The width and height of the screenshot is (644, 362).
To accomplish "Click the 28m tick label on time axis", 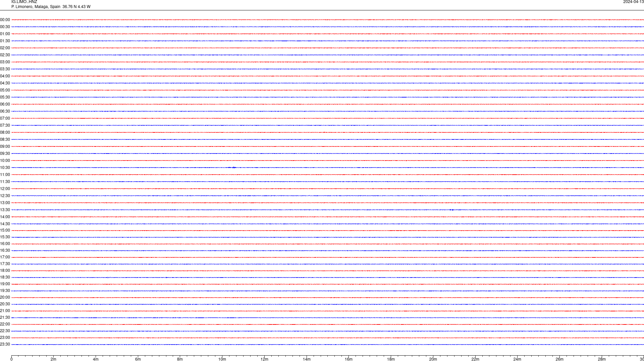I will point(602,359).
